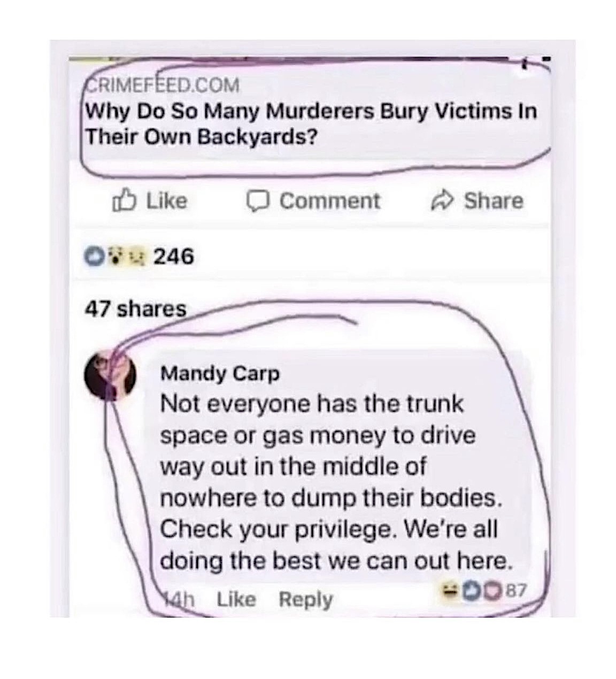Like the CrimeFeed post with thumbs-up icon

(150, 201)
